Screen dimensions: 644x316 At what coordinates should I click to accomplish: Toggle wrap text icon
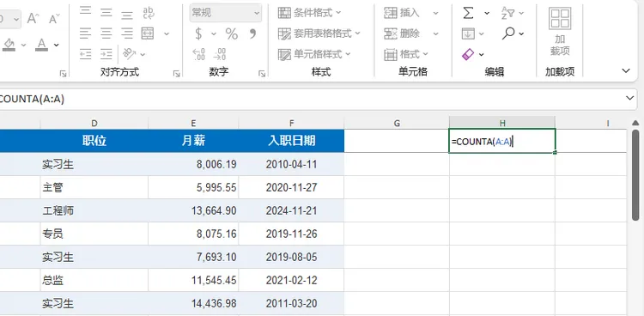pos(149,12)
